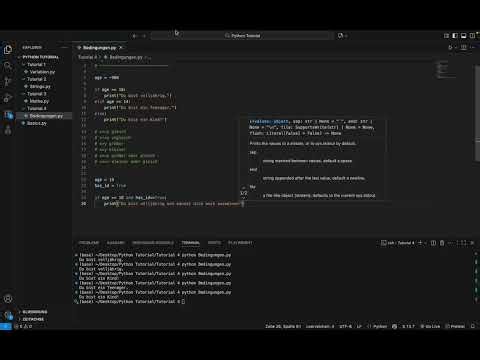Open Variablen.py in the explorer
This screenshot has width=480, height=360.
(x=42, y=72)
